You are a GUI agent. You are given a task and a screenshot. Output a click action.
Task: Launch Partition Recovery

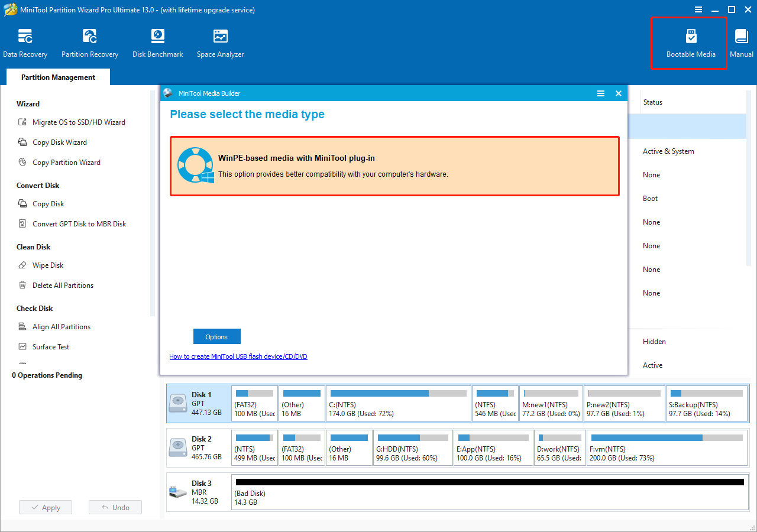coord(89,41)
